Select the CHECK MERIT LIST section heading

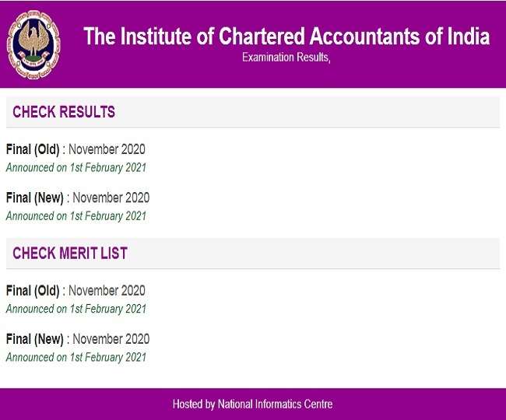click(70, 254)
